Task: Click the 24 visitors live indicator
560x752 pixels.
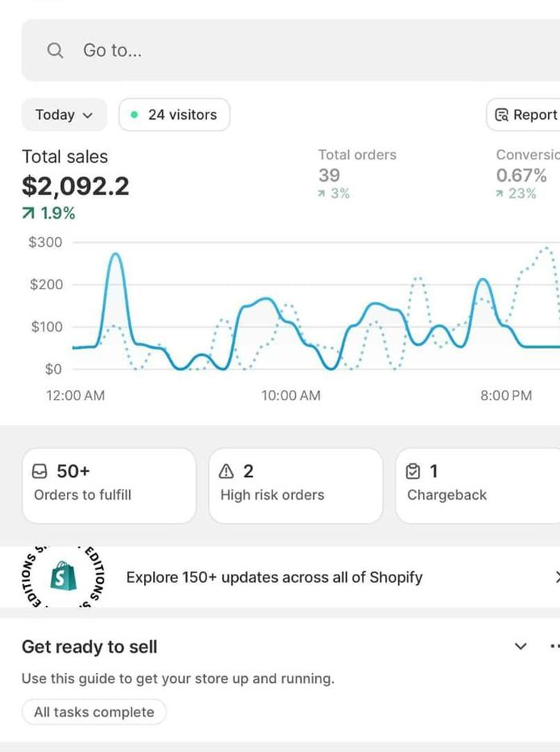Action: pos(174,115)
